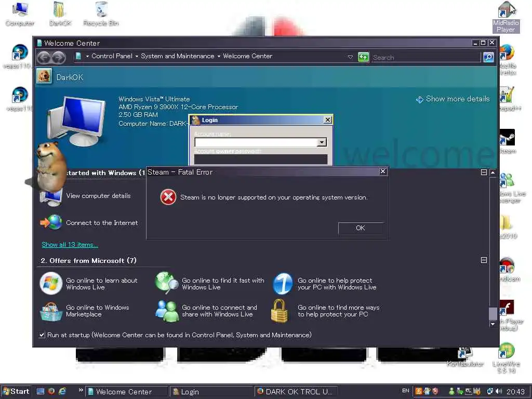The width and height of the screenshot is (532, 399).
Task: Click the scrollbar up arrow in Welcome Center
Action: pos(493,172)
